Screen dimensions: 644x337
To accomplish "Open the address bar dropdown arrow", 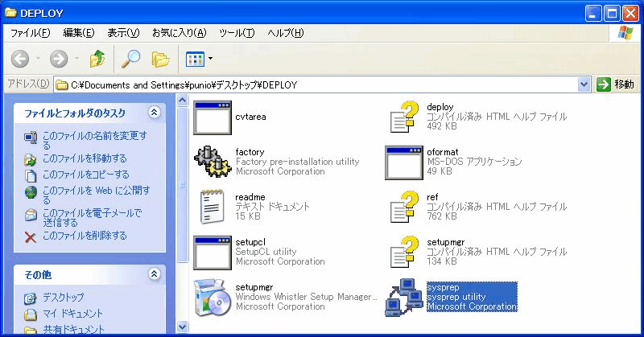I will point(584,84).
